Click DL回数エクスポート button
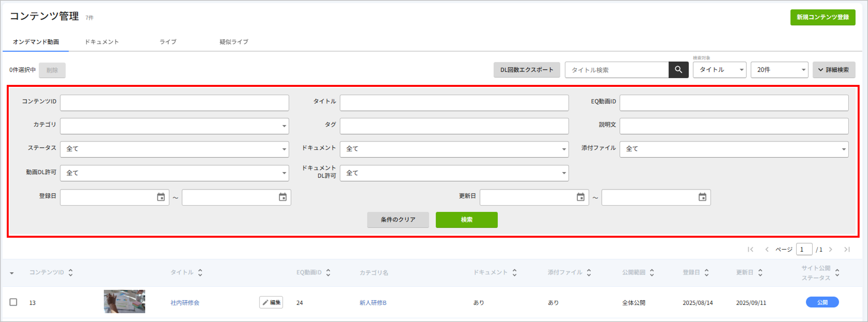Image resolution: width=868 pixels, height=322 pixels. pos(527,70)
